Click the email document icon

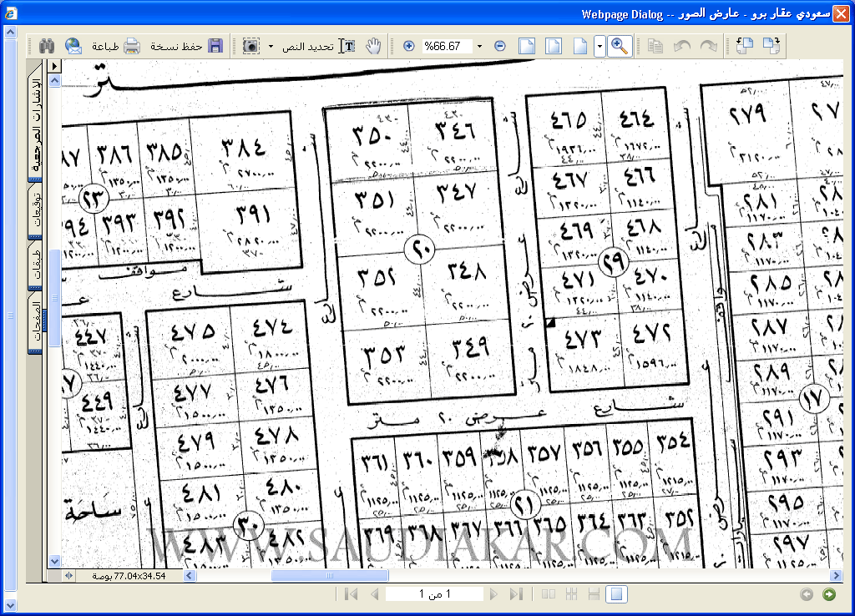pos(73,46)
